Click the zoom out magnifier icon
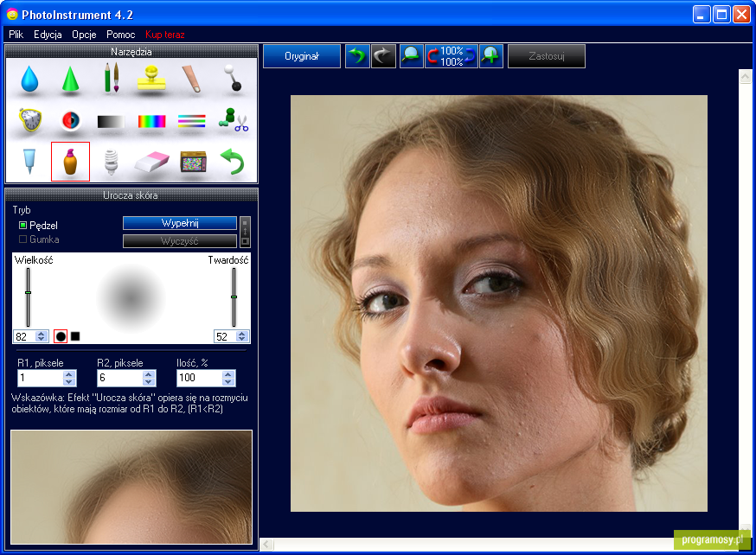756x555 pixels. tap(411, 56)
